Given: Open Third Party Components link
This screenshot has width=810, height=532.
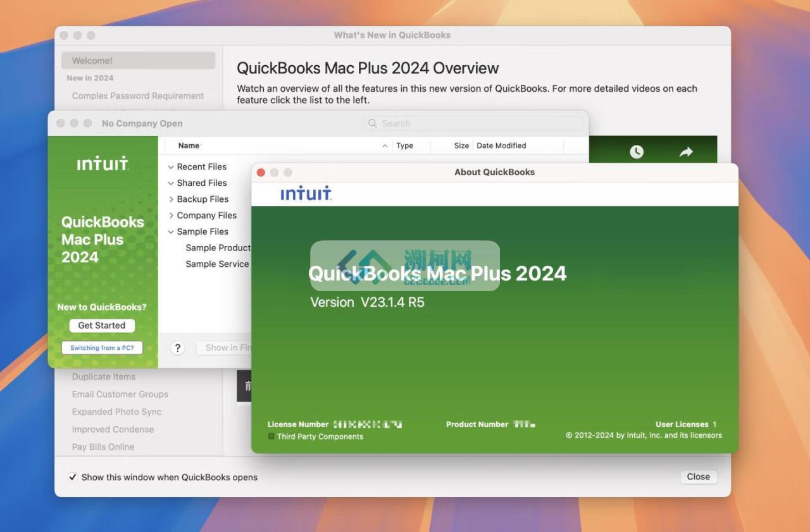Looking at the screenshot, I should pyautogui.click(x=320, y=436).
